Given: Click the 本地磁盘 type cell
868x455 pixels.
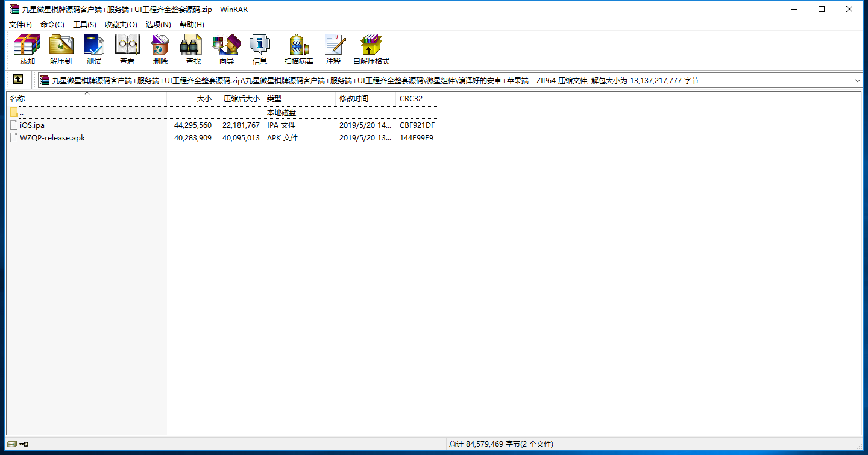Looking at the screenshot, I should (281, 113).
